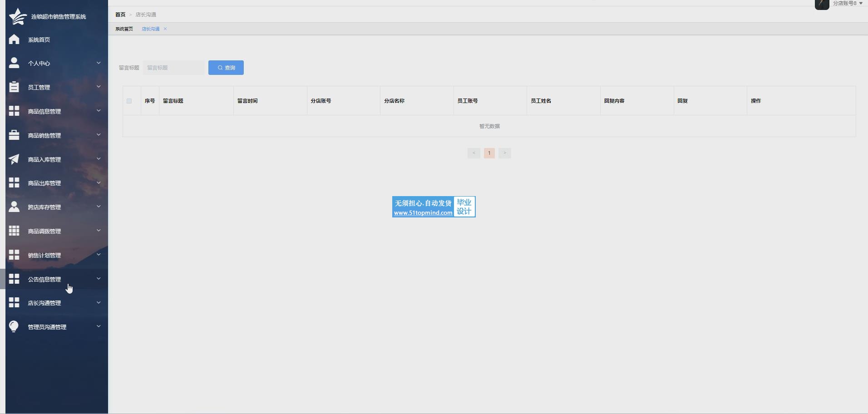Click the grid icon beside 商品信息管理
This screenshot has width=868, height=414.
tap(14, 111)
